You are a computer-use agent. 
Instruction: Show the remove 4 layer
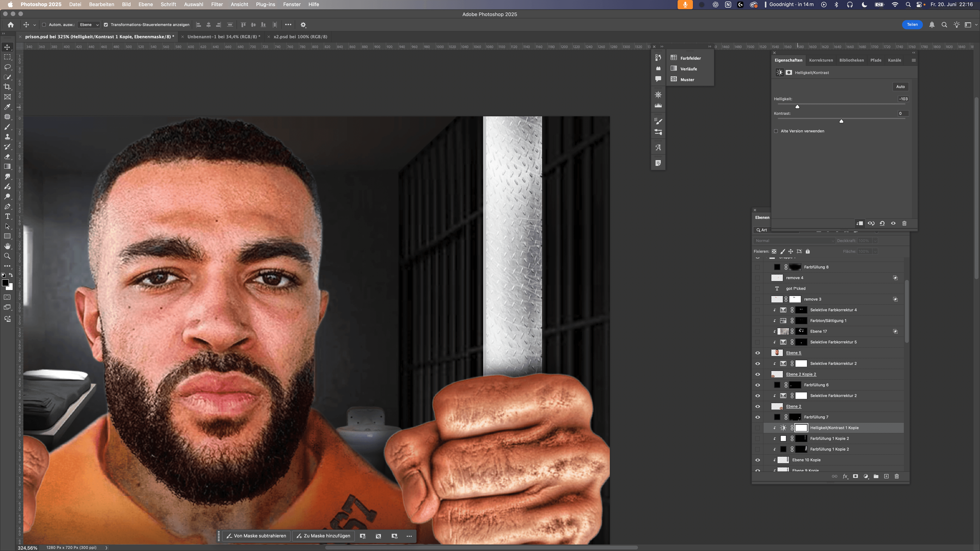point(758,278)
